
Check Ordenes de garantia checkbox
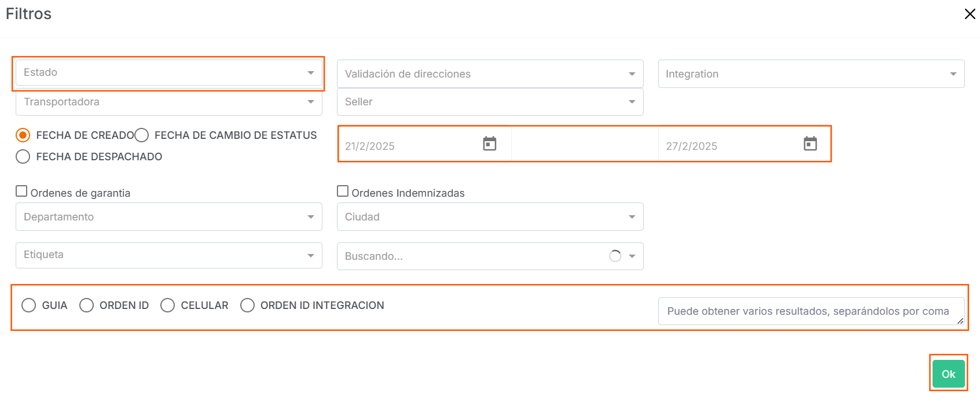[x=21, y=192]
